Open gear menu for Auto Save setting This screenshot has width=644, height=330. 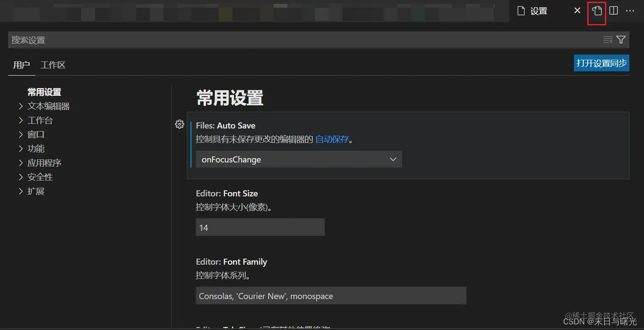[180, 125]
